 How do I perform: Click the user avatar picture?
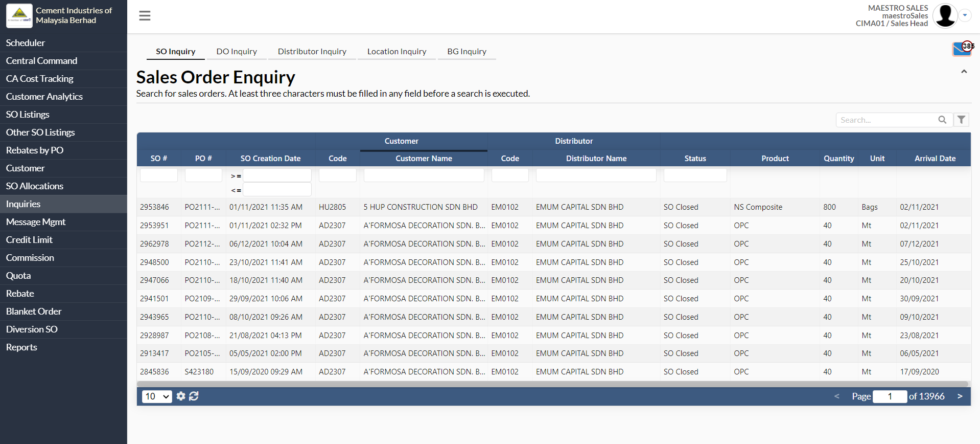click(x=945, y=15)
